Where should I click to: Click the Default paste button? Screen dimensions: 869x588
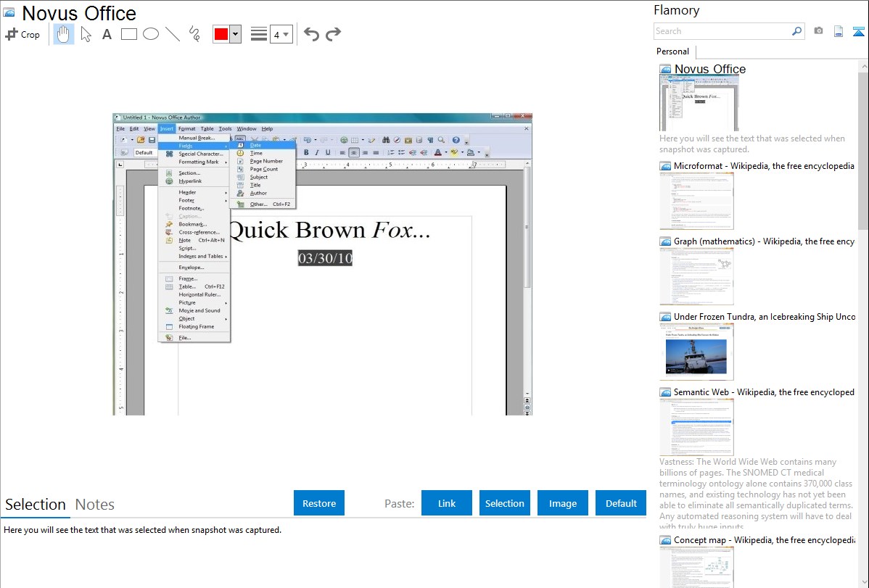(x=621, y=503)
